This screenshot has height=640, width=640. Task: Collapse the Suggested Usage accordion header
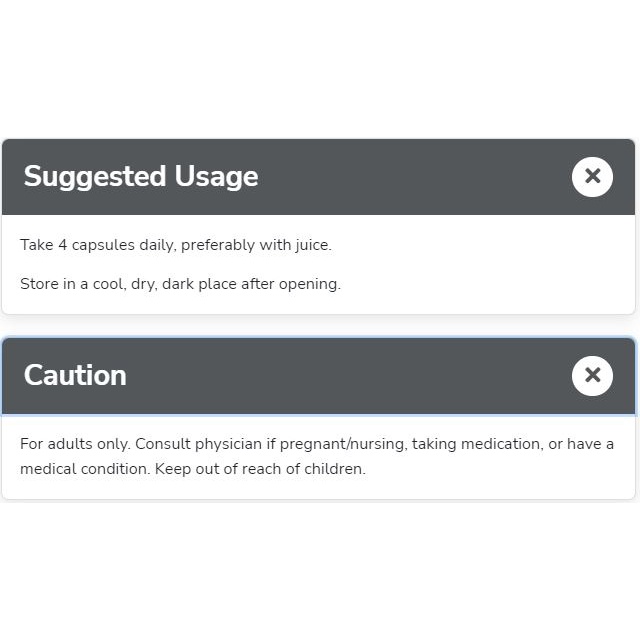coord(400,177)
